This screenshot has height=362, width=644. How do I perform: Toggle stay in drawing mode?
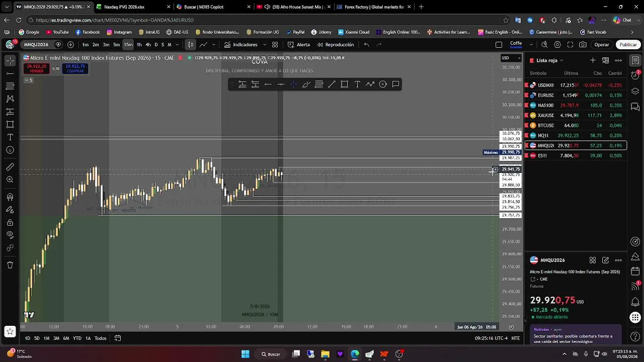coord(10,210)
